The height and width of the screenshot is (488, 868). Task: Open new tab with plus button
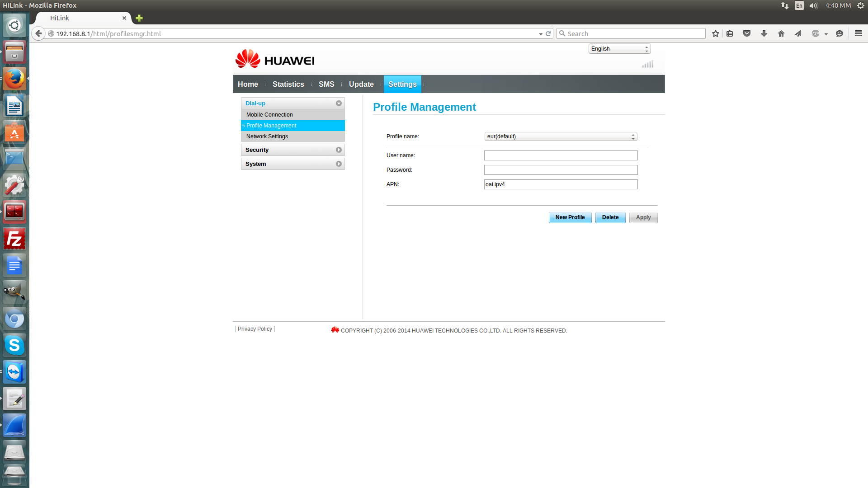click(139, 18)
